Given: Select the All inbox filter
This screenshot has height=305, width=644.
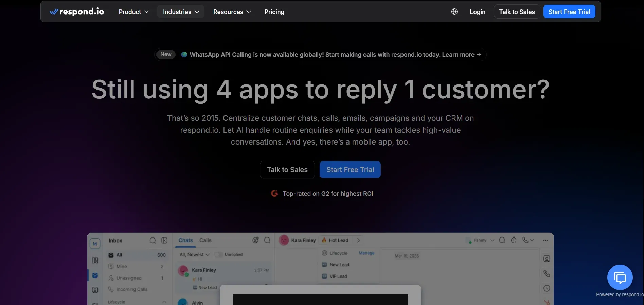Looking at the screenshot, I should [137, 255].
